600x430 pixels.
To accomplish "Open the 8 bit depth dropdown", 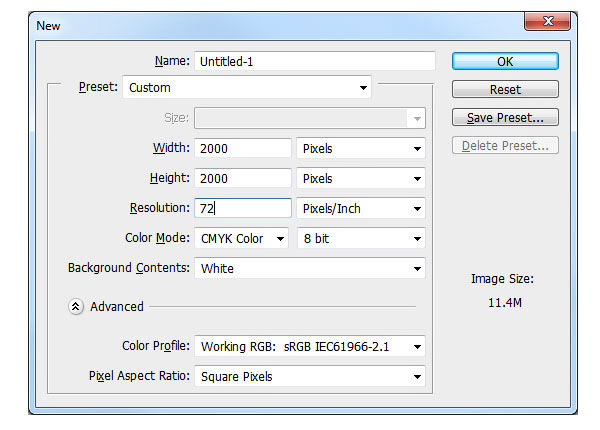I will pos(361,239).
